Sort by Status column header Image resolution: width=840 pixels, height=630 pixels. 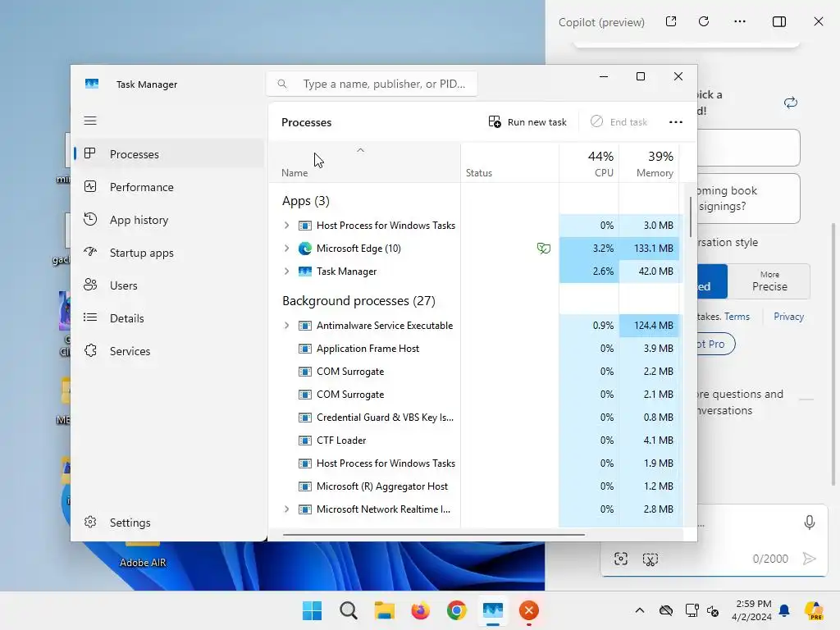509,163
